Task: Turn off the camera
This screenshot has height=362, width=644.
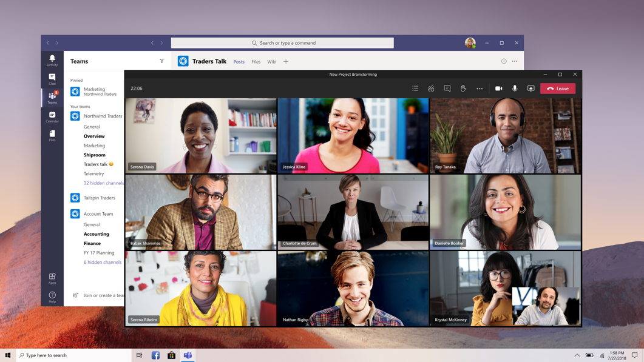Action: tap(498, 88)
